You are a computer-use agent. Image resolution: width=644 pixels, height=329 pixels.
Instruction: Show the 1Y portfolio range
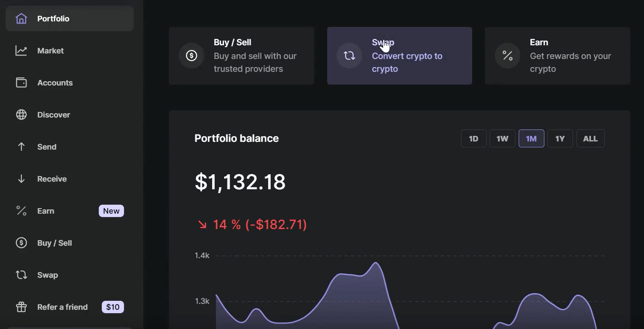coord(560,139)
